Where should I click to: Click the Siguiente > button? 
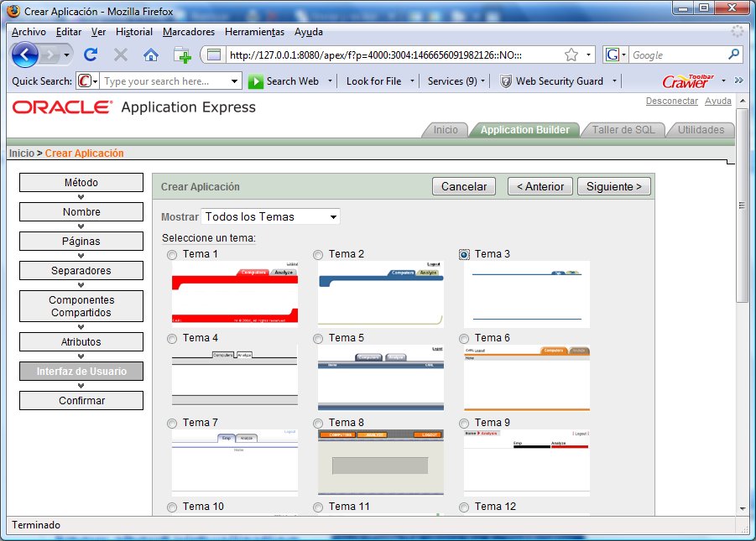pos(613,186)
